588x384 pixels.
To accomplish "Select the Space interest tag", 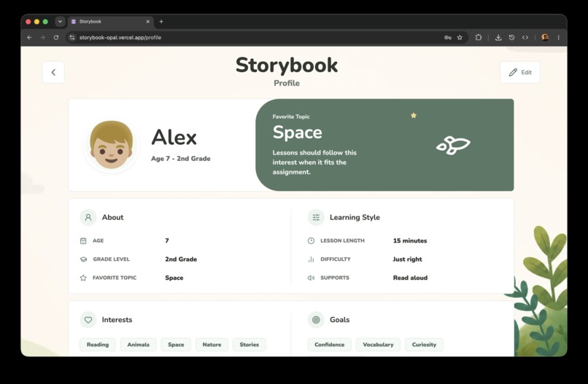I will (176, 345).
